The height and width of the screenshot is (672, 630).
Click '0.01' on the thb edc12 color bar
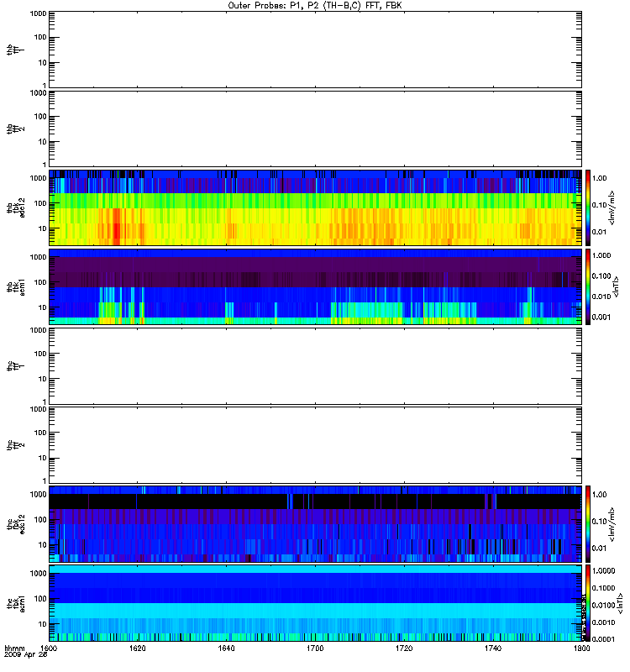pyautogui.click(x=599, y=232)
